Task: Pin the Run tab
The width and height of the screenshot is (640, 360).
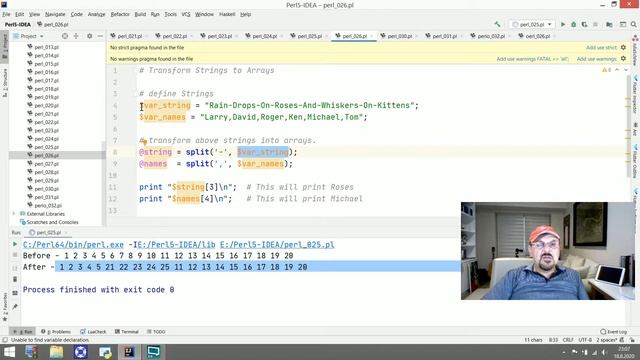Action: pyautogui.click(x=15, y=307)
